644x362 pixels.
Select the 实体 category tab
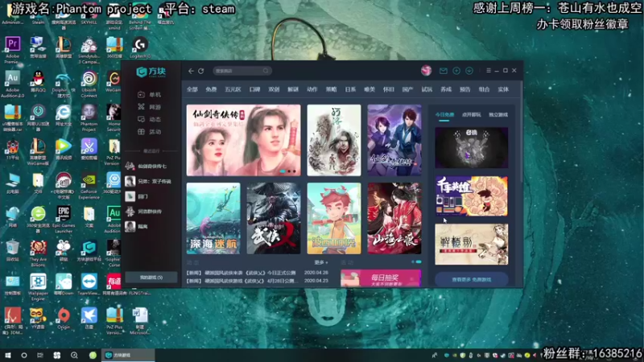(503, 89)
